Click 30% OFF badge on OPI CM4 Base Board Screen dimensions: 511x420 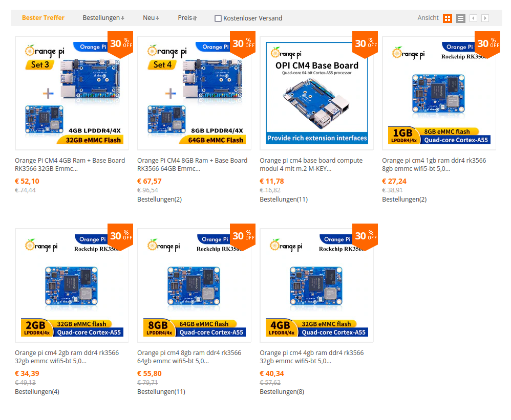click(365, 44)
